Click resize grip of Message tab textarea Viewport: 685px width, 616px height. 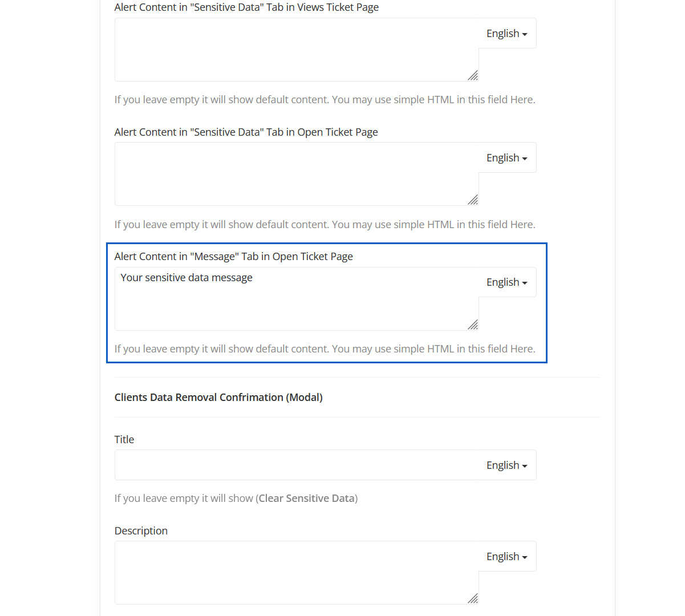(x=473, y=325)
